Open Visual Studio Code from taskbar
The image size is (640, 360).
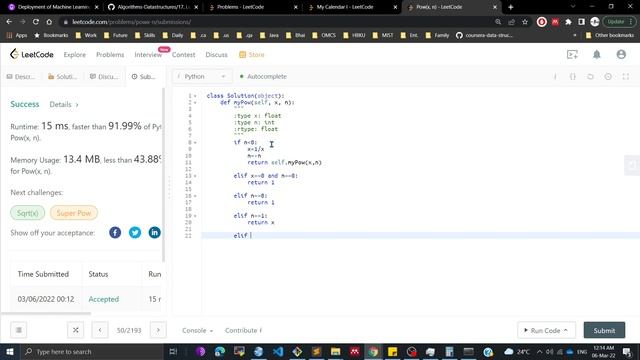278,351
